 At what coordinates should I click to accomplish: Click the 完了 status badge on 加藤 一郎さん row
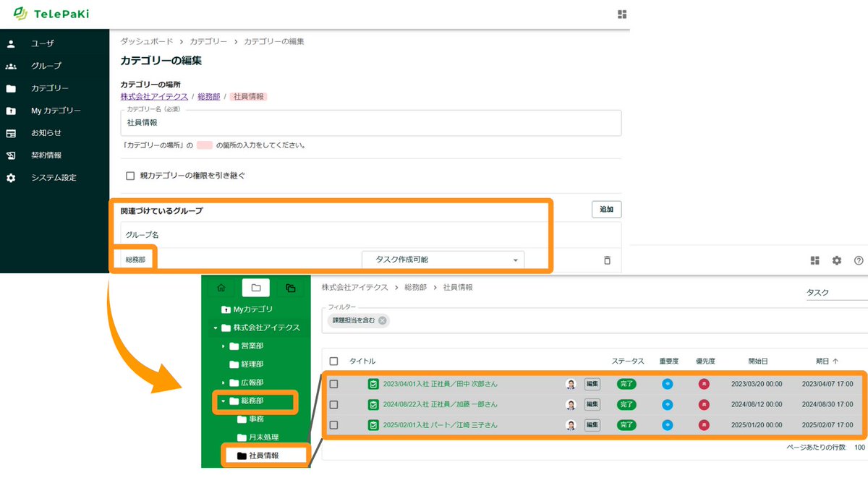626,404
